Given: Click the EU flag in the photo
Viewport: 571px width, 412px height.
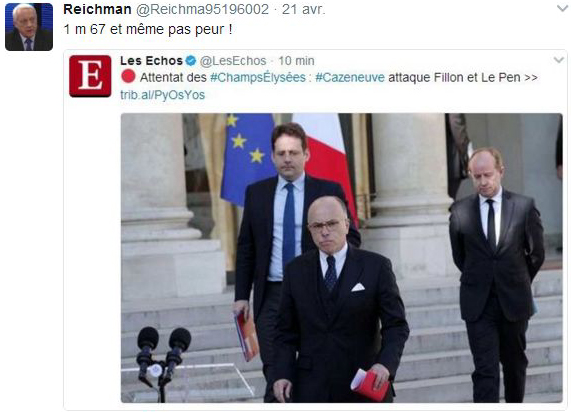Looking at the screenshot, I should pyautogui.click(x=248, y=157).
